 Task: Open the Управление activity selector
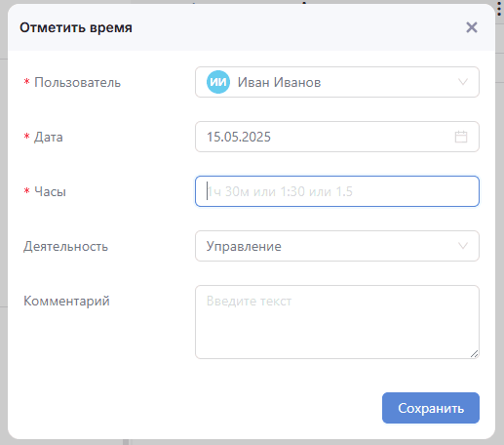[x=337, y=246]
